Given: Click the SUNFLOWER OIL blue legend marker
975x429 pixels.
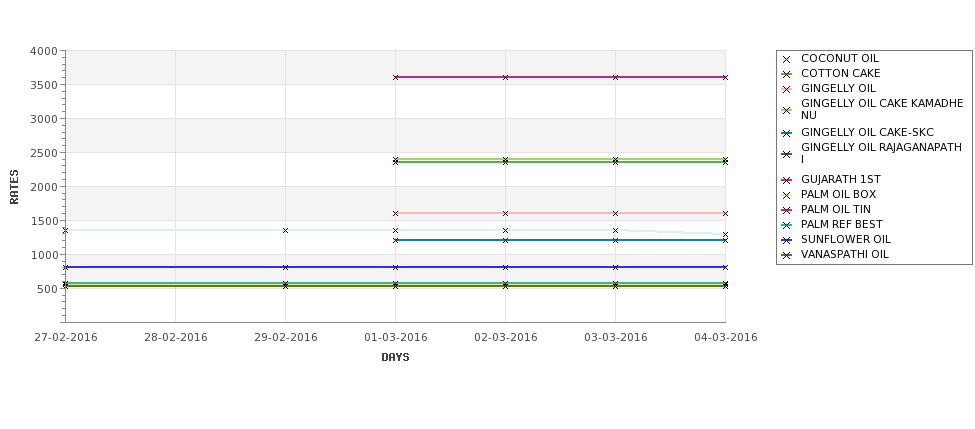Looking at the screenshot, I should click(786, 241).
